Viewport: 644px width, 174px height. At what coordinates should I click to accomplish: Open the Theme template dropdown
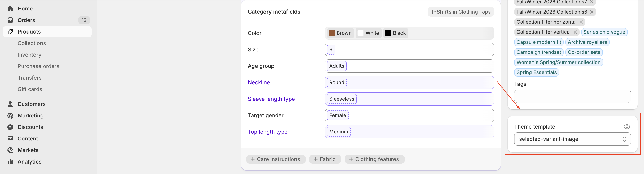(x=572, y=139)
